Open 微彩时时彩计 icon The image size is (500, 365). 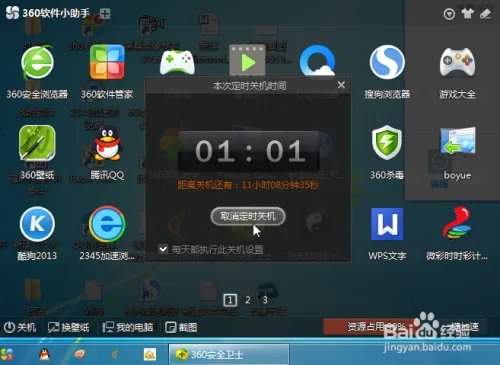pos(457,223)
